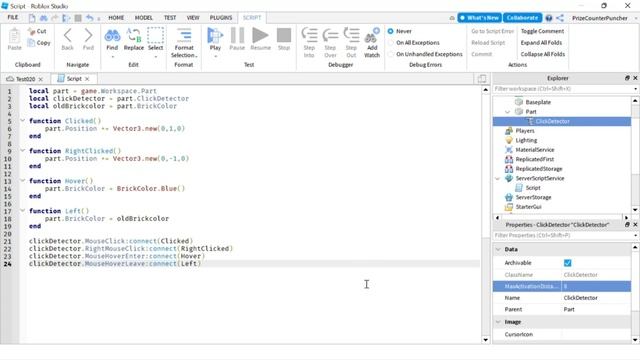Undock the Properties panel with float icon
The width and height of the screenshot is (640, 360).
pos(627,224)
